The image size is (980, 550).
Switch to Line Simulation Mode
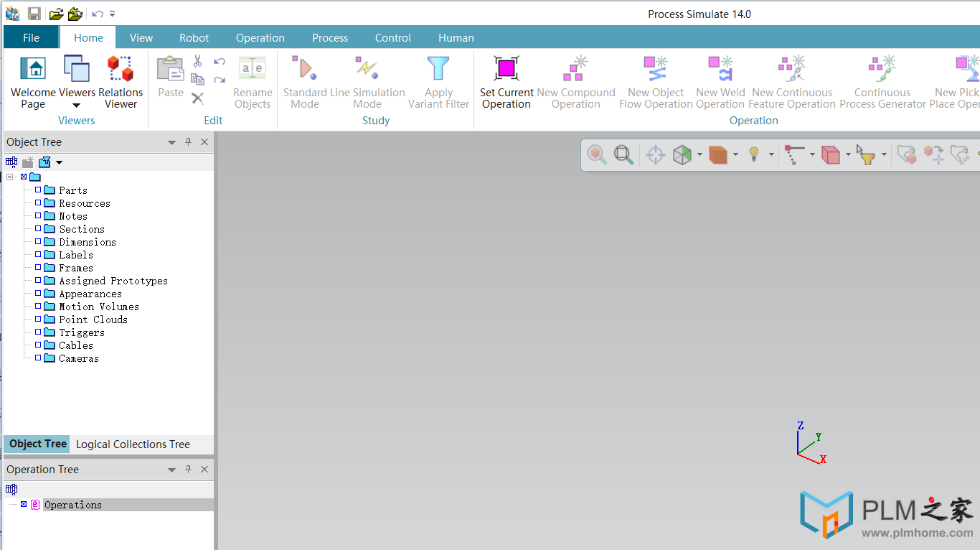(x=367, y=82)
